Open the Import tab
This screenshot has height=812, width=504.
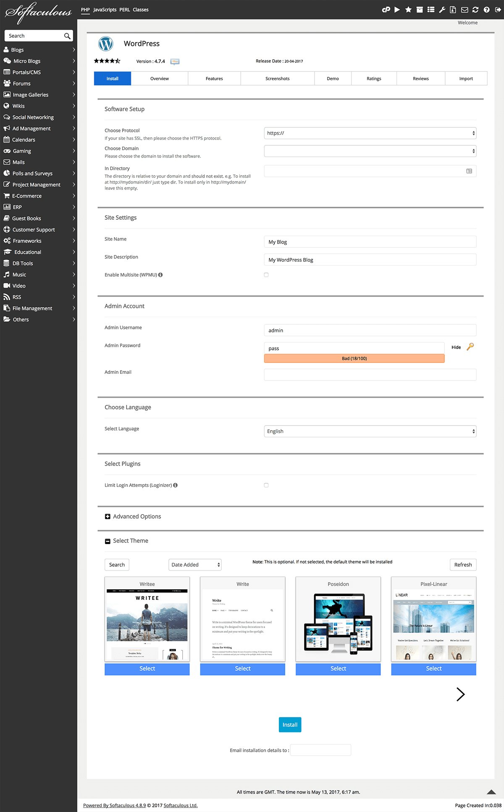click(466, 79)
